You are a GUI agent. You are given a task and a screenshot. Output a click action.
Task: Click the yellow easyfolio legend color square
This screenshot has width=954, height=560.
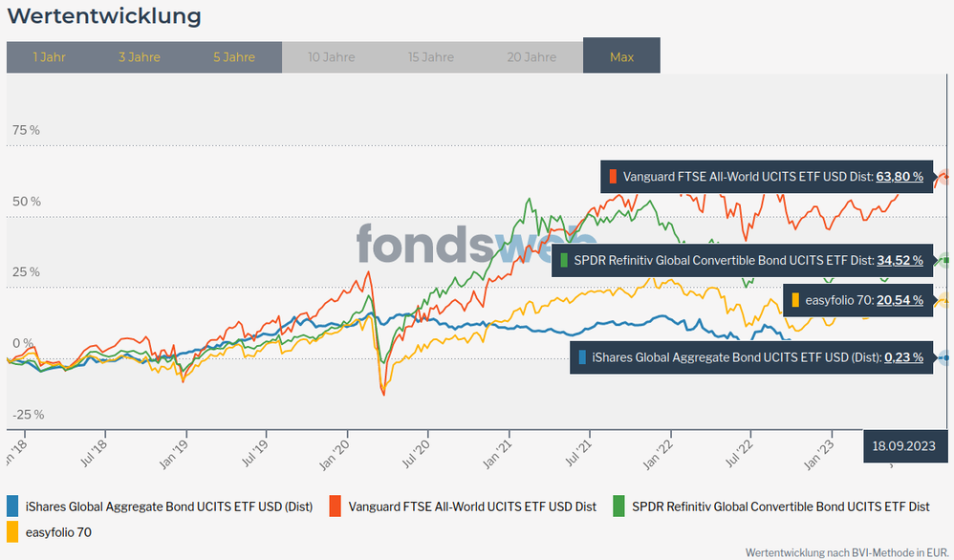(12, 531)
